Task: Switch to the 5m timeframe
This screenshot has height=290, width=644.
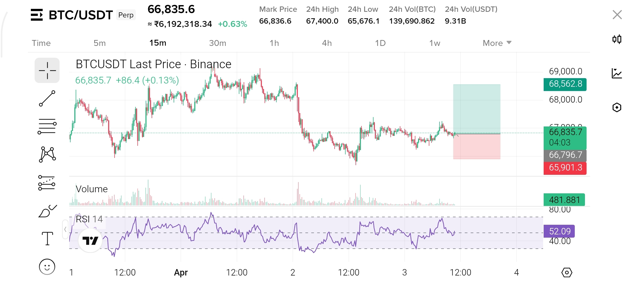Action: 100,43
